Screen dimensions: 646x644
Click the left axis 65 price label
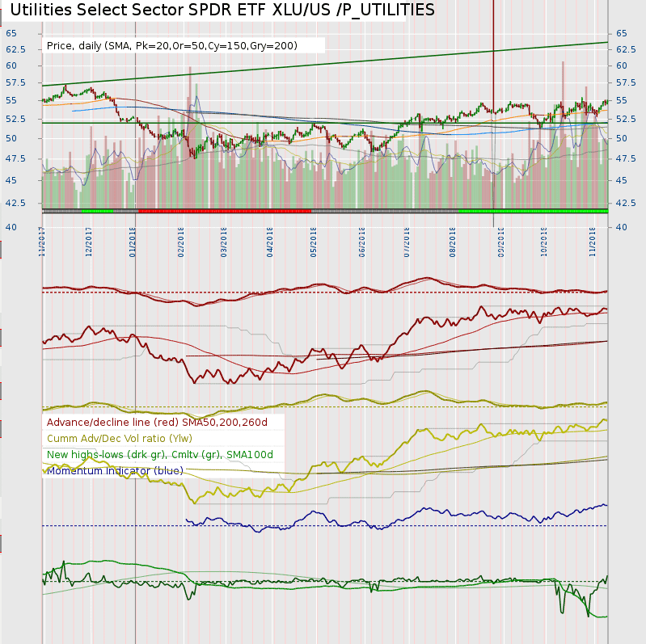(11, 33)
